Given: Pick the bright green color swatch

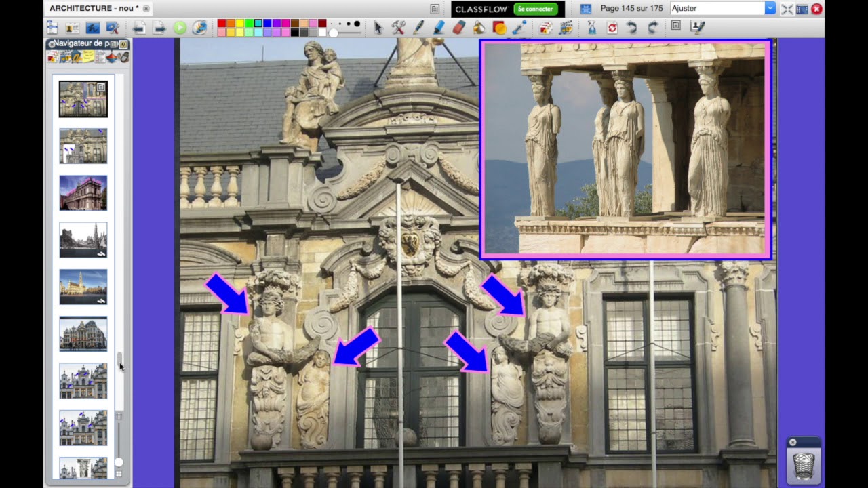Looking at the screenshot, I should point(249,24).
